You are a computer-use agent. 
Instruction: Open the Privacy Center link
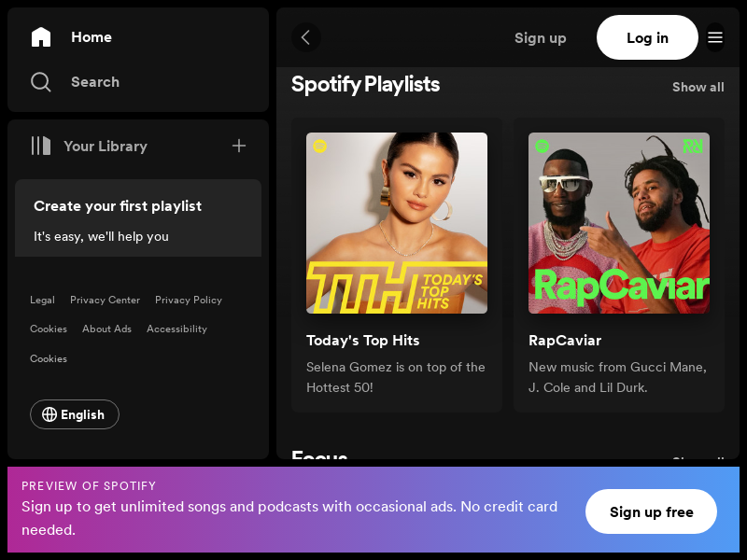coord(105,300)
